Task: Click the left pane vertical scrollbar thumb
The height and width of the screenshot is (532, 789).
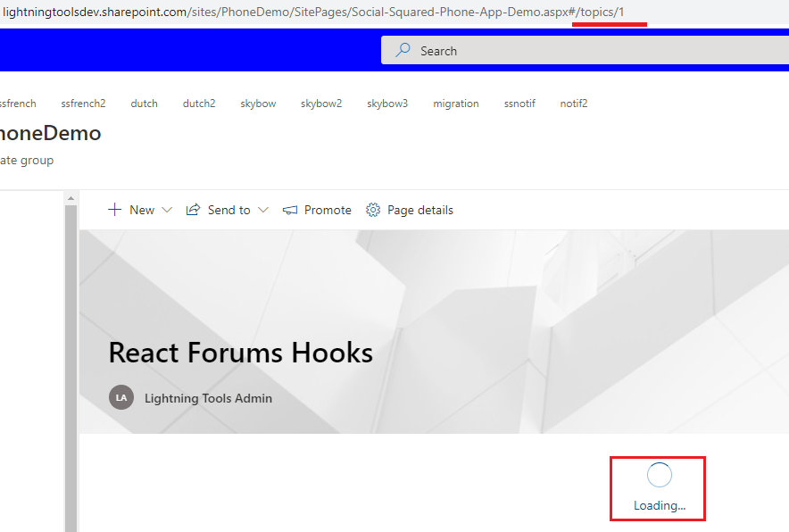Action: tap(71, 375)
